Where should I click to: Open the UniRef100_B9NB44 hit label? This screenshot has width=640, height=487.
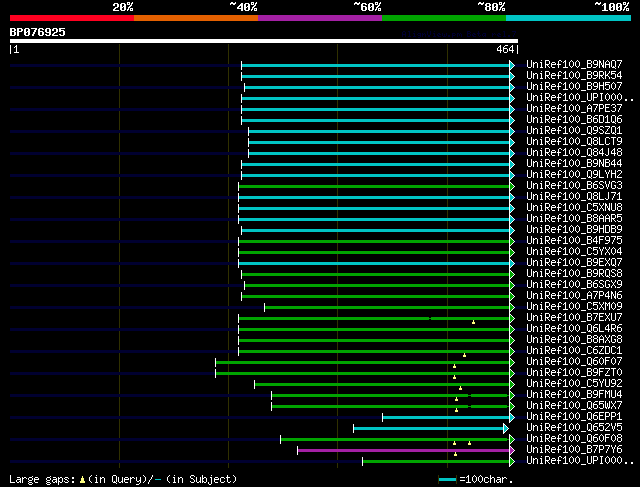(x=574, y=164)
